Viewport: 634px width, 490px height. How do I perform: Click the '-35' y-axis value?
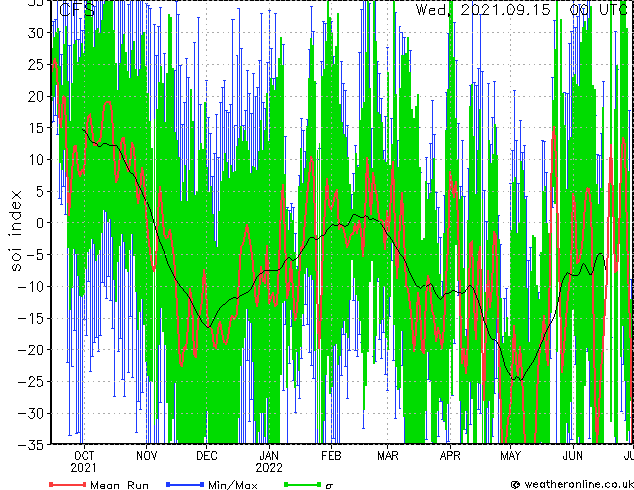[31, 445]
